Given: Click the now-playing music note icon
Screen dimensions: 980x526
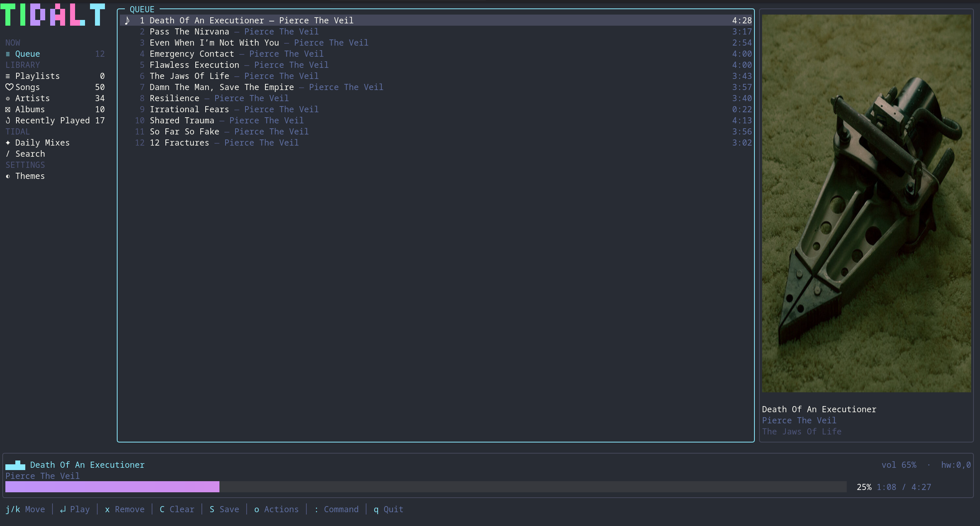Looking at the screenshot, I should 128,20.
